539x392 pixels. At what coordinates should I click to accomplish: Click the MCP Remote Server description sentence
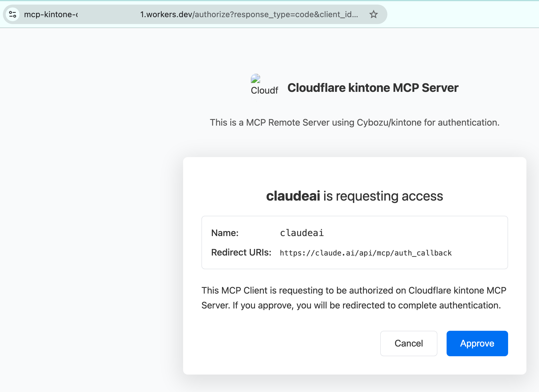point(354,122)
